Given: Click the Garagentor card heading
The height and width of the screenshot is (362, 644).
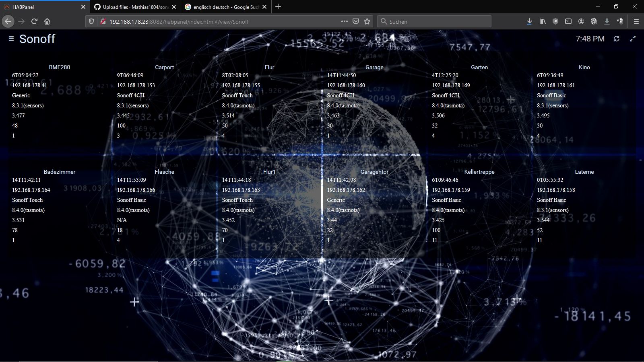Looking at the screenshot, I should tap(374, 172).
